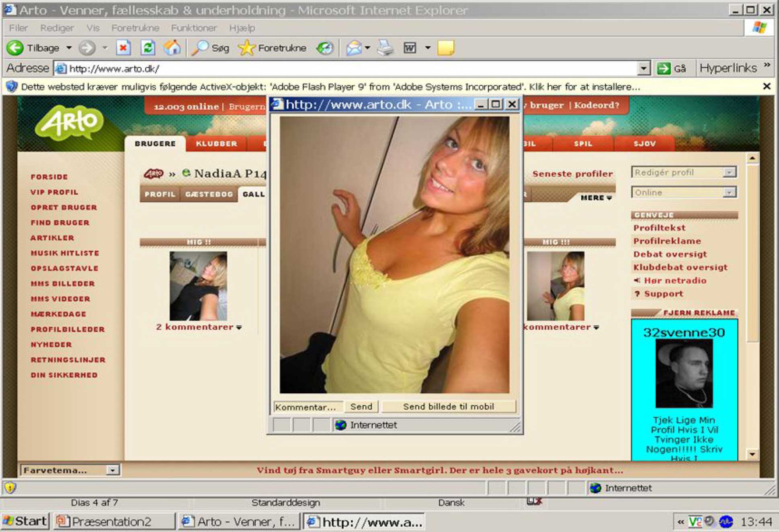The width and height of the screenshot is (779, 532).
Task: Print the page with printer icon
Action: 385,48
